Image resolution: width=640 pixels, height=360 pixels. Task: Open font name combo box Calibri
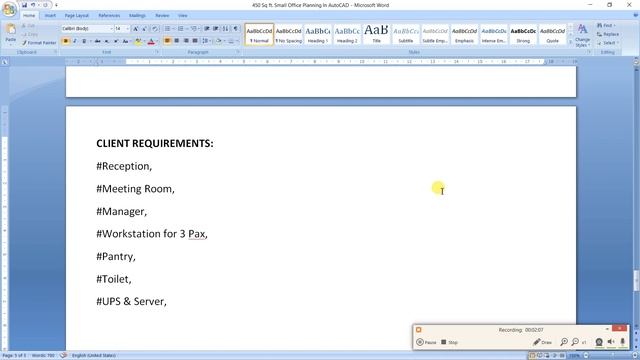pos(87,29)
